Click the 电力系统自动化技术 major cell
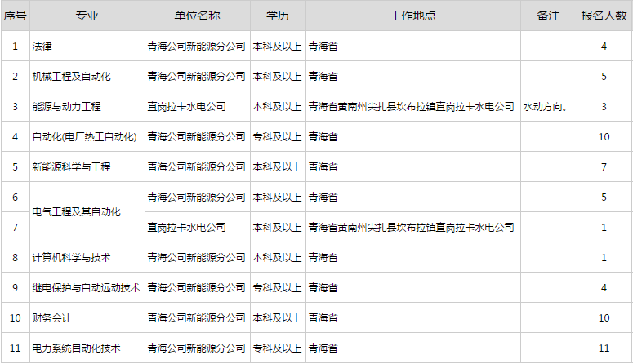 point(76,348)
